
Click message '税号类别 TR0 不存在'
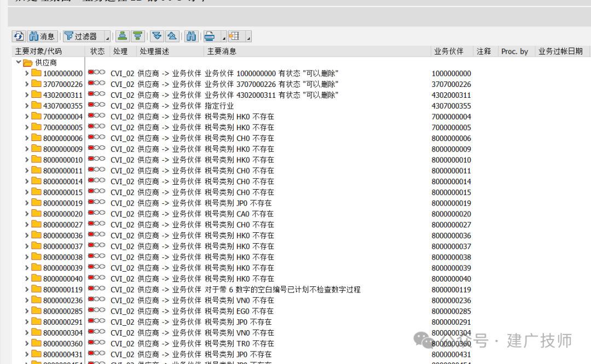[239, 344]
